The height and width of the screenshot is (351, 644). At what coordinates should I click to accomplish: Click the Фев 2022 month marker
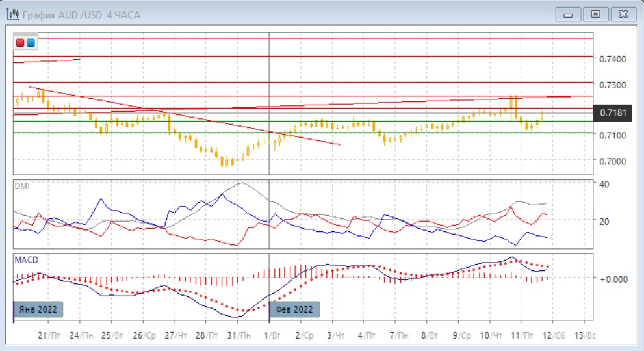[294, 309]
